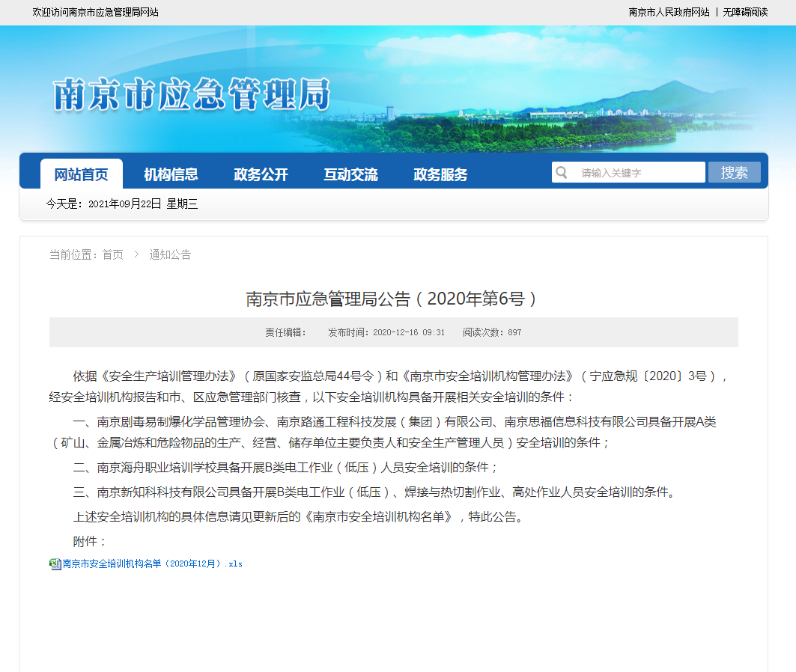Viewport: 796px width, 672px height.
Task: Open the 通知公告 breadcrumb link
Action: pyautogui.click(x=170, y=254)
